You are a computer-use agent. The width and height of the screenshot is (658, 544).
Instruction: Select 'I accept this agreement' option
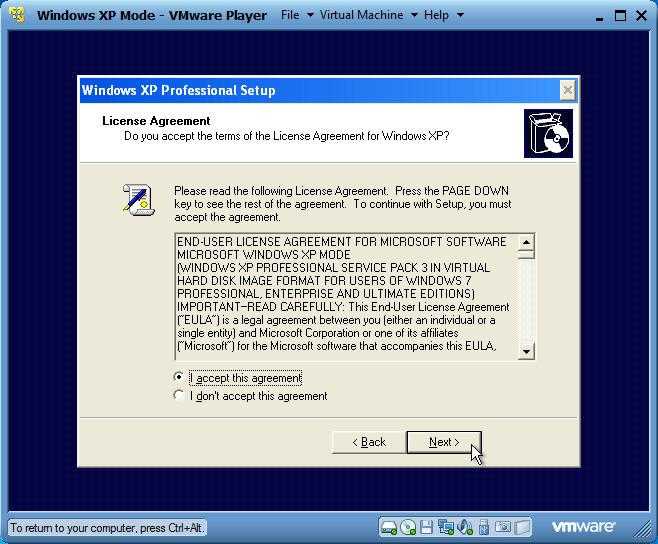(179, 378)
